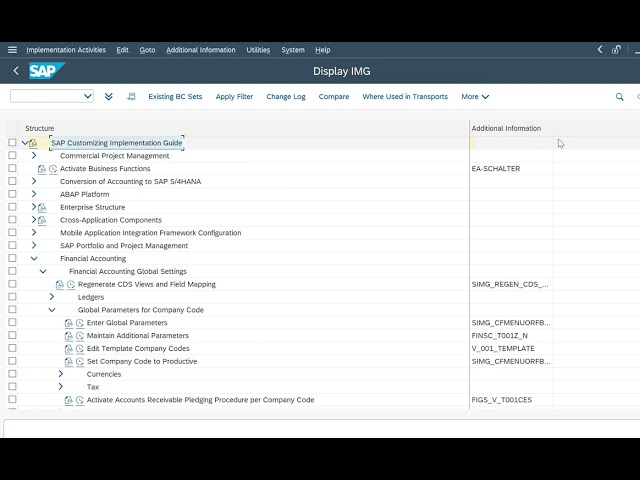This screenshot has width=640, height=480.
Task: Open the More toolbar dropdown
Action: (475, 97)
